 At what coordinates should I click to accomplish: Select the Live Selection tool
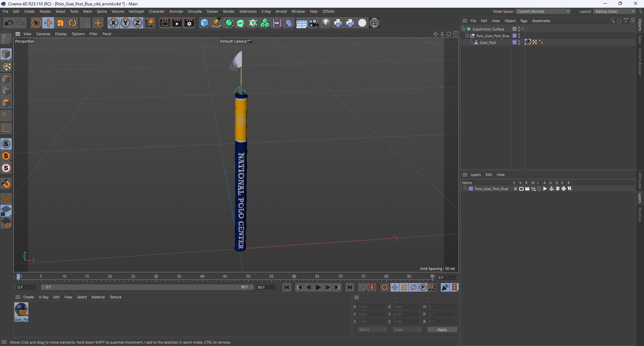click(x=36, y=23)
